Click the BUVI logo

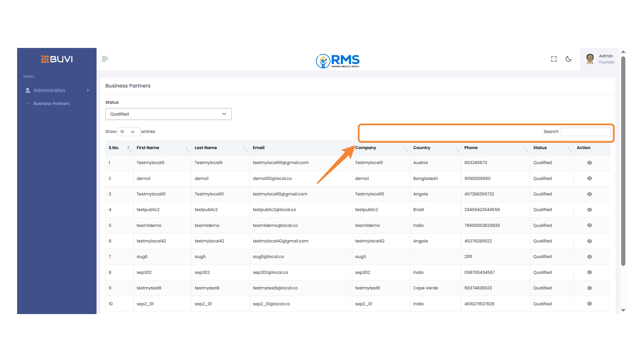(57, 59)
